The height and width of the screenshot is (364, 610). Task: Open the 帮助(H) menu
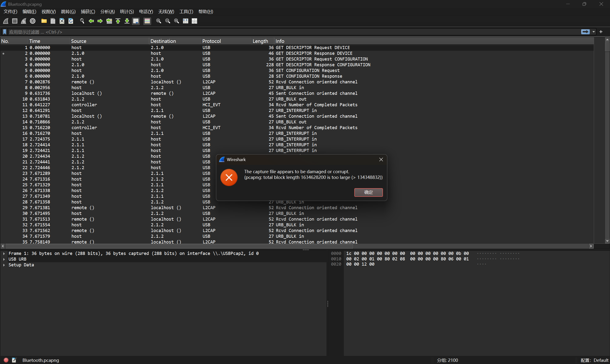point(206,11)
